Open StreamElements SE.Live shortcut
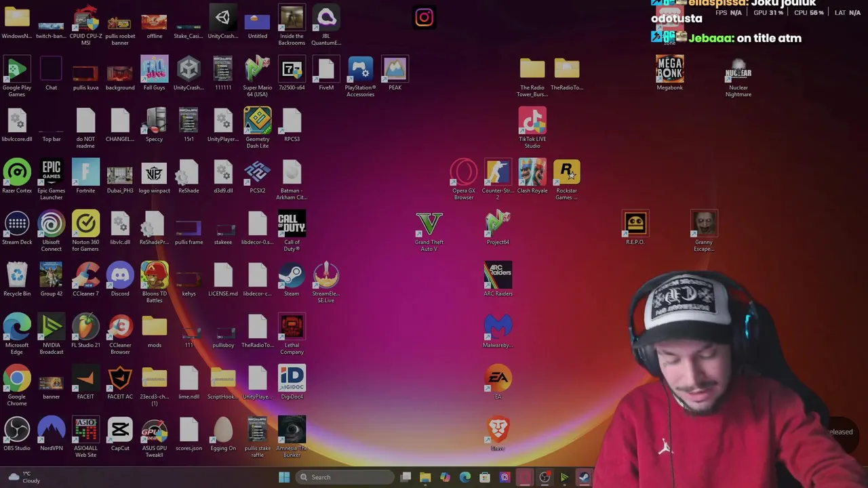Viewport: 868px width, 488px height. (326, 283)
